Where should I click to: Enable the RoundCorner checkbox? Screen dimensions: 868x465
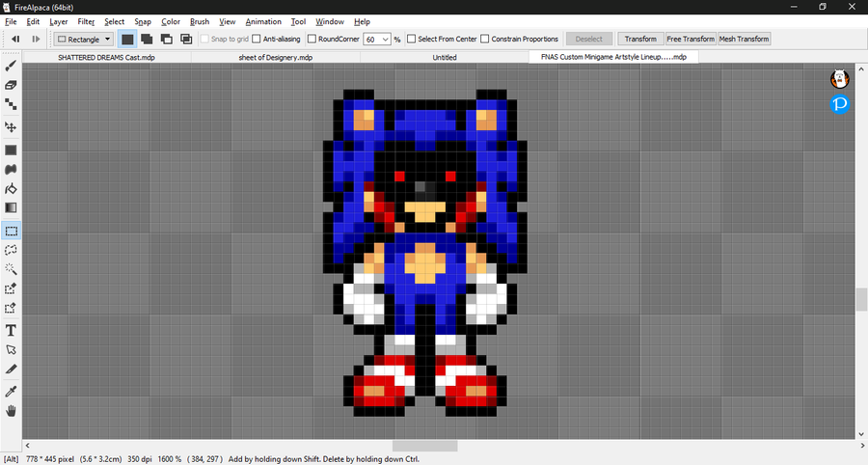(x=312, y=39)
